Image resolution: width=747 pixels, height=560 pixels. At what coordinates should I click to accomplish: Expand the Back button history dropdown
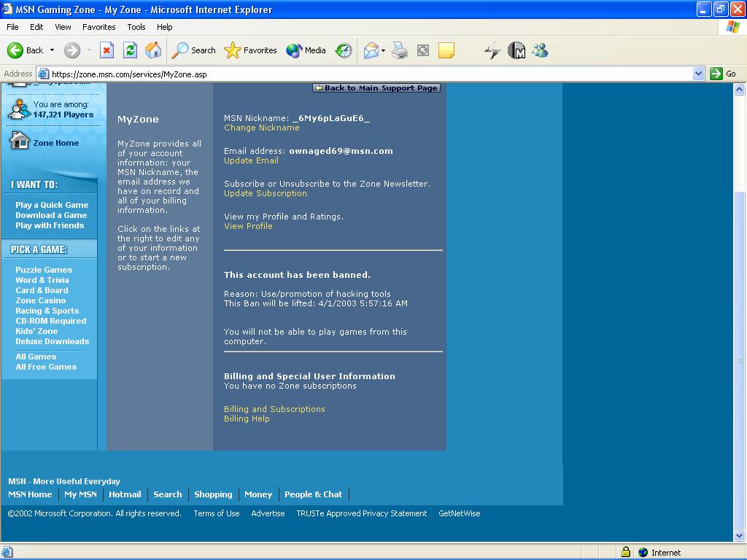[x=52, y=50]
